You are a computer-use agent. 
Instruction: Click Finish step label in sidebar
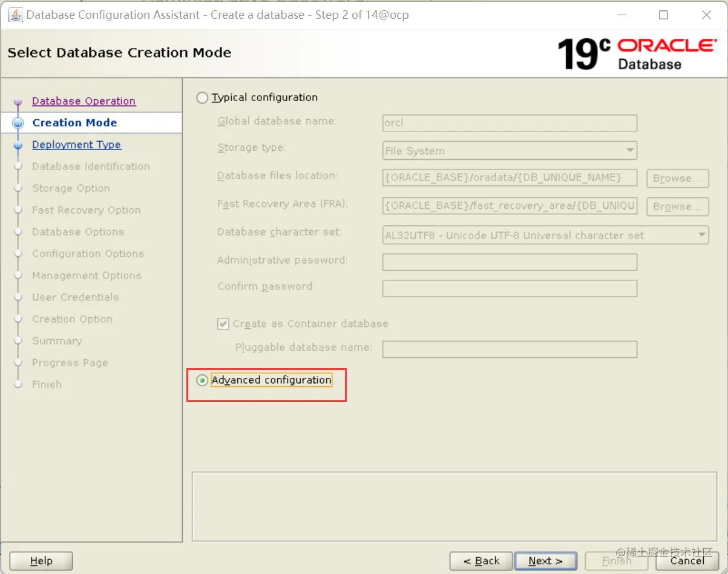pos(47,384)
